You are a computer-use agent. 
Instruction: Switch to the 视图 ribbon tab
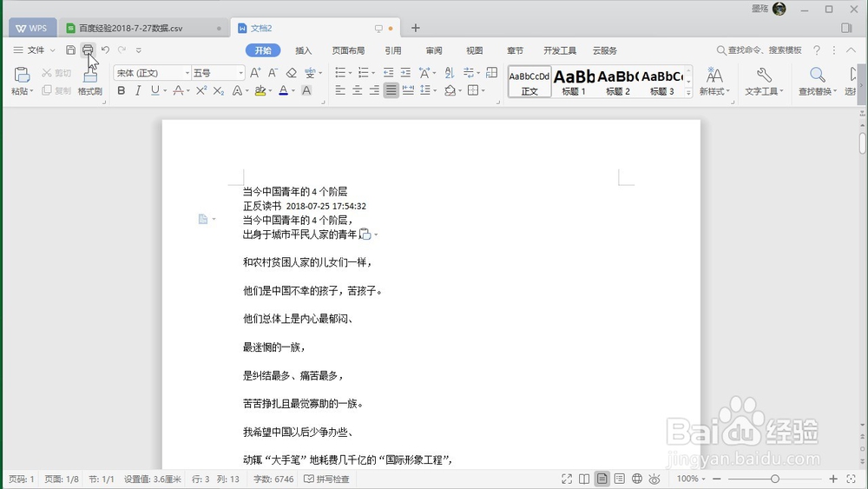(475, 50)
